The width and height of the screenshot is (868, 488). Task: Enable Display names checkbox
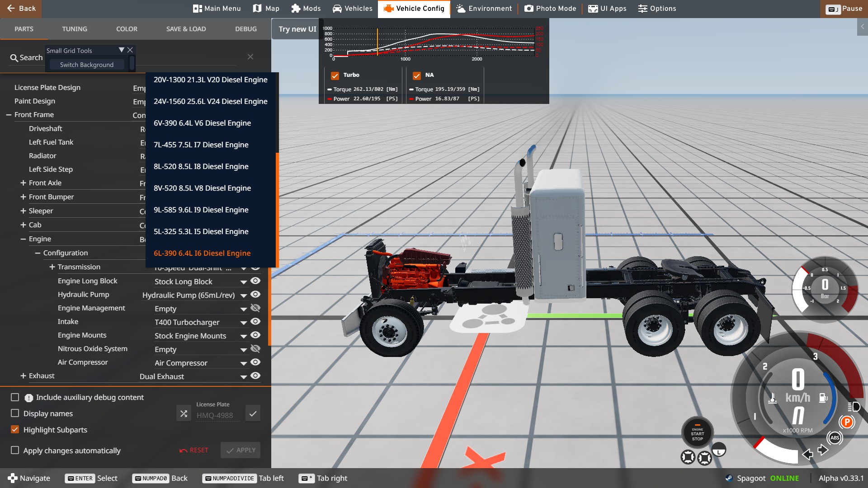pyautogui.click(x=15, y=413)
